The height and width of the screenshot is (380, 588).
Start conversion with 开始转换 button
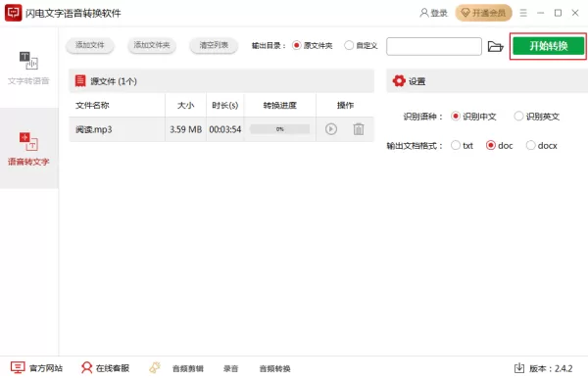548,46
